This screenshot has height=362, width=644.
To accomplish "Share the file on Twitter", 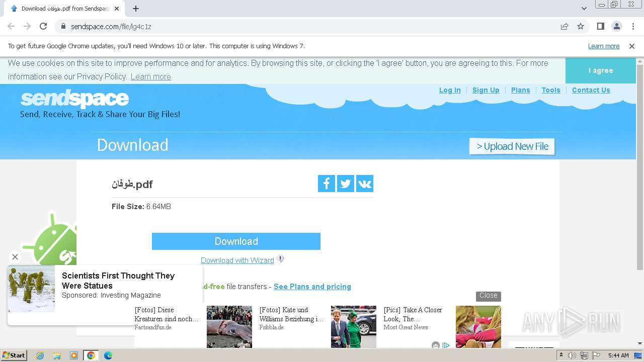I will pyautogui.click(x=346, y=184).
